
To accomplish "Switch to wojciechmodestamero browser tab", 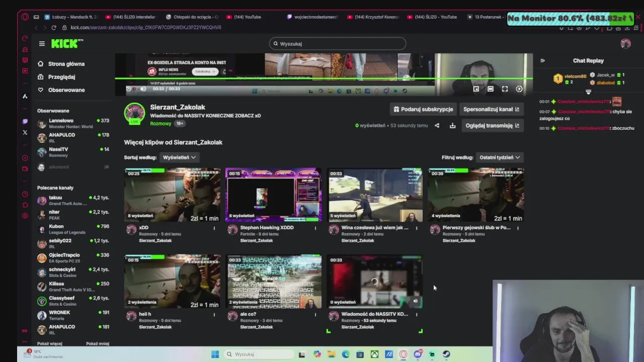I will (313, 17).
